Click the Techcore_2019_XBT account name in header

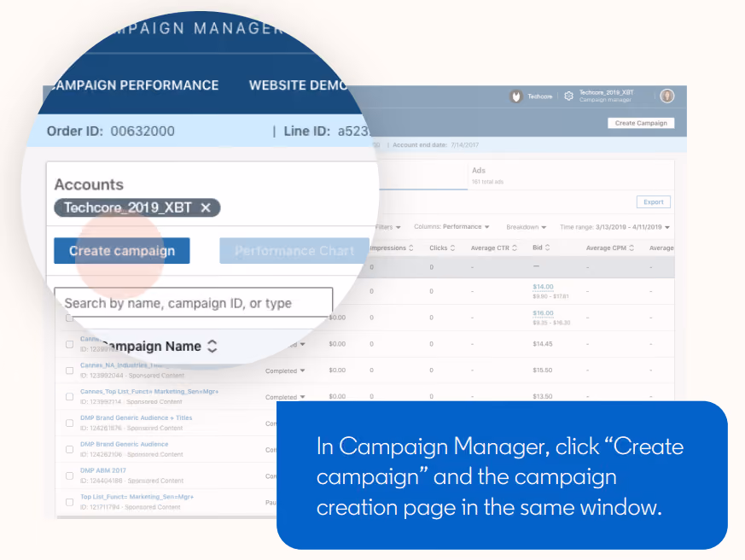pyautogui.click(x=606, y=93)
